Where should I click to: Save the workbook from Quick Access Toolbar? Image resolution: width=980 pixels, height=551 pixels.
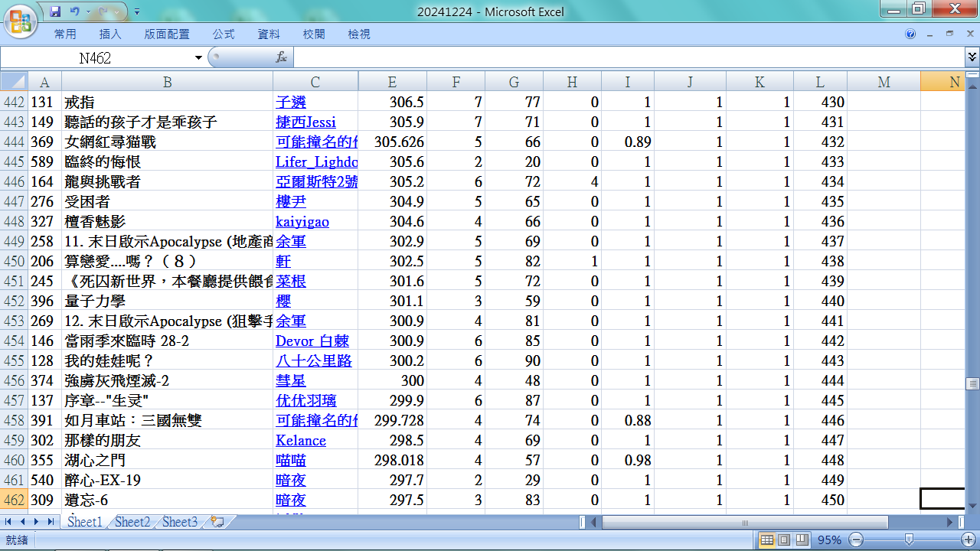pos(54,11)
